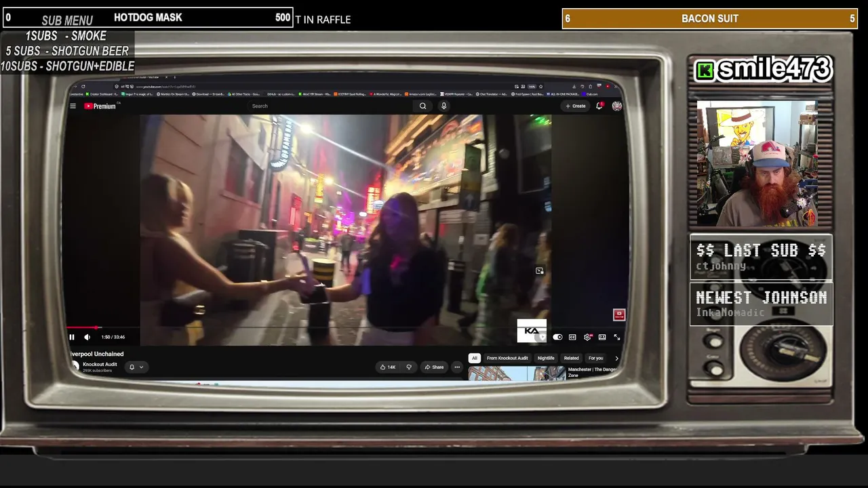
Task: Dislike the video
Action: [x=408, y=367]
